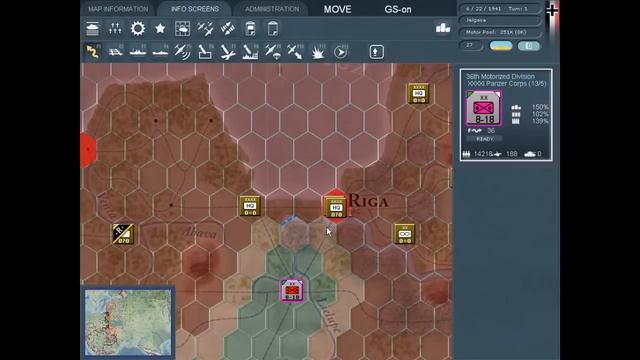Click the light blue 0 pill
This screenshot has width=640, height=360.
pyautogui.click(x=529, y=46)
